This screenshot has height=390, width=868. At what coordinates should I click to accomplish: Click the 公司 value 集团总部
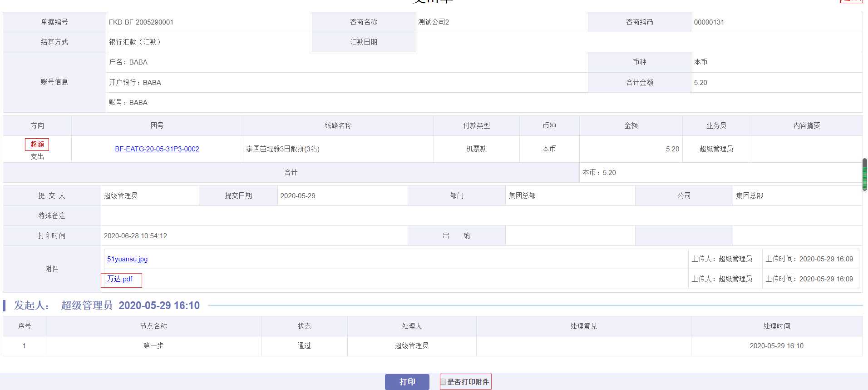[750, 196]
